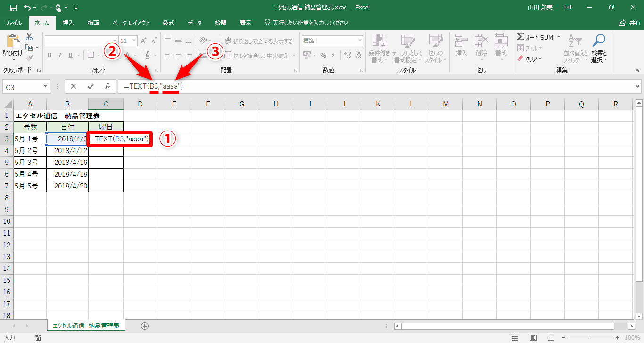644x343 pixels.
Task: Click the formula bar text =TEXT(B3,"aaaa")
Action: 153,87
